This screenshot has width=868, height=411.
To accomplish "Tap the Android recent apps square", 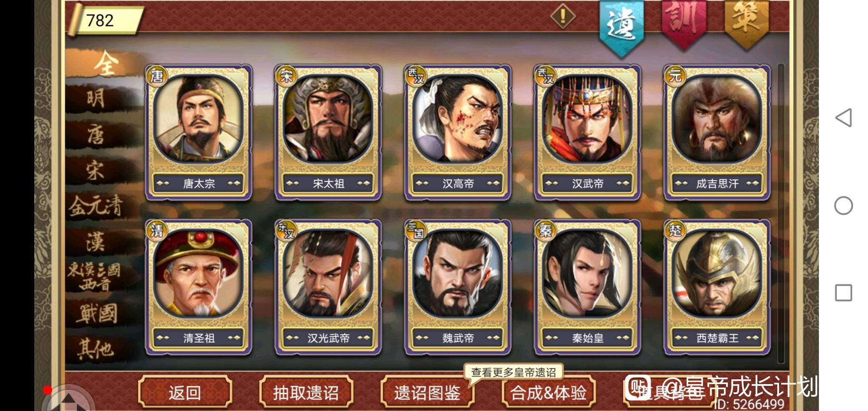I will [844, 293].
